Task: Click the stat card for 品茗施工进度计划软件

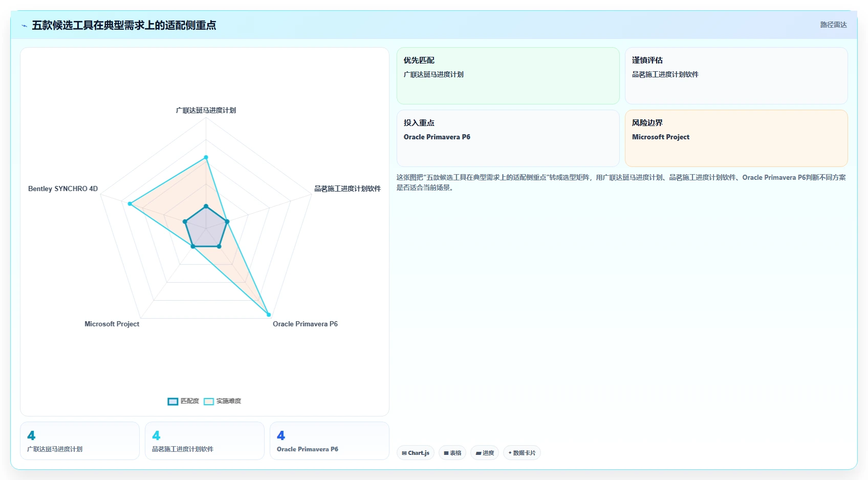Action: (x=205, y=441)
